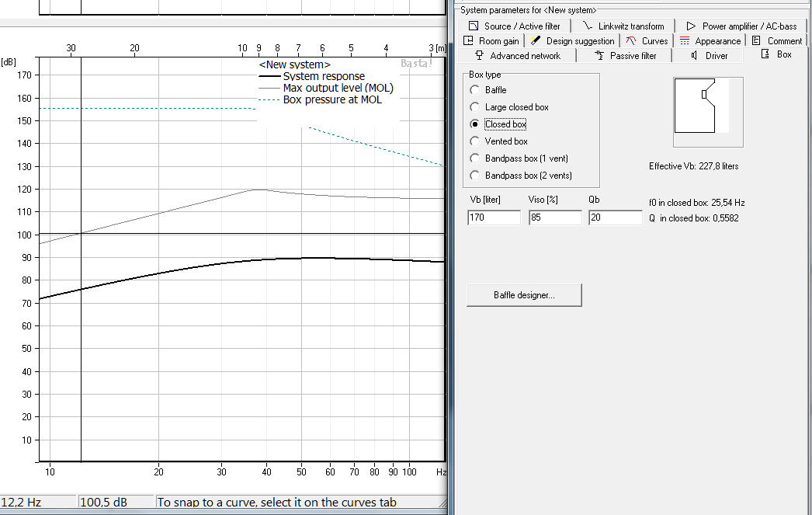Viewport: 812px width, 515px height.
Task: Open the Advanced network tab
Action: pos(517,55)
